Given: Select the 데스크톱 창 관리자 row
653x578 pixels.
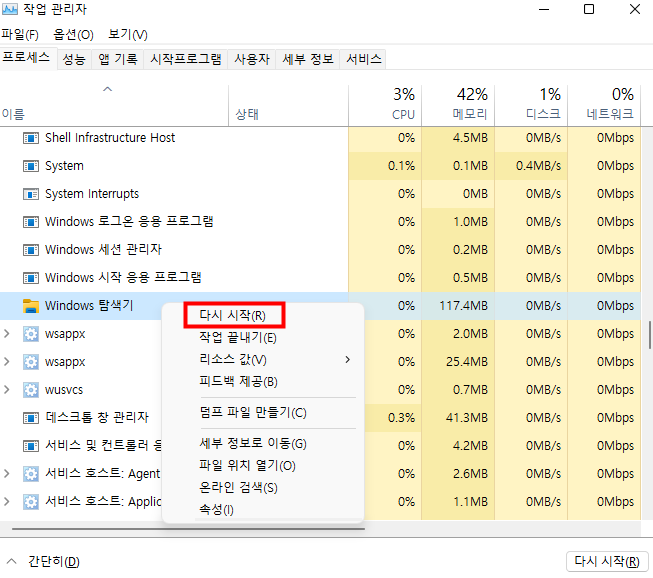Looking at the screenshot, I should [x=320, y=417].
